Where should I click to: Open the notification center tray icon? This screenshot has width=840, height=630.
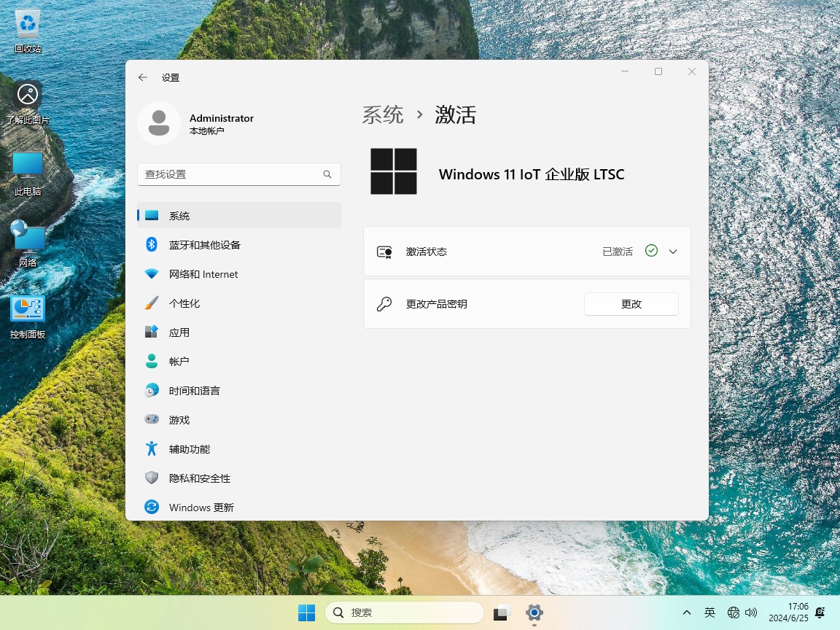point(820,612)
